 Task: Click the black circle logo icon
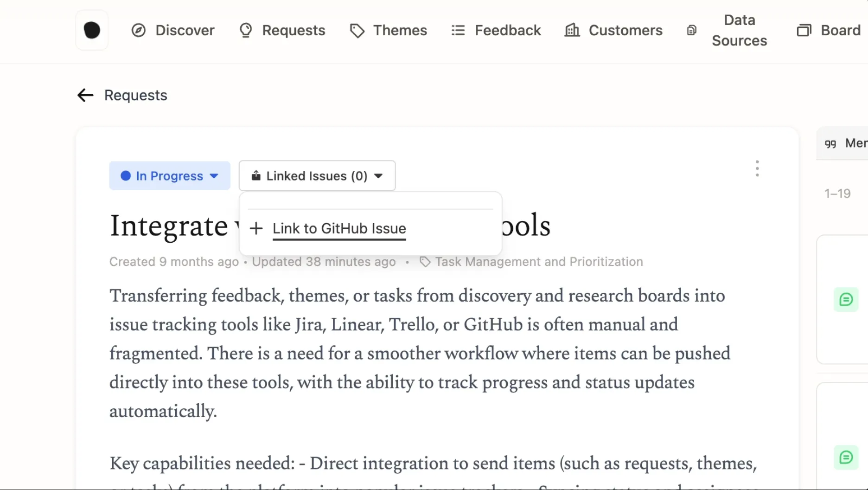click(92, 30)
